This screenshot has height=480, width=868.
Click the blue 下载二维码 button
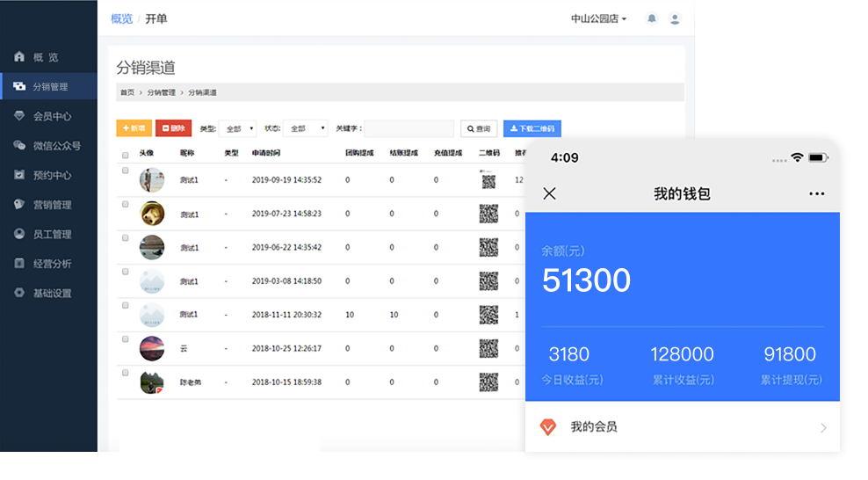532,128
